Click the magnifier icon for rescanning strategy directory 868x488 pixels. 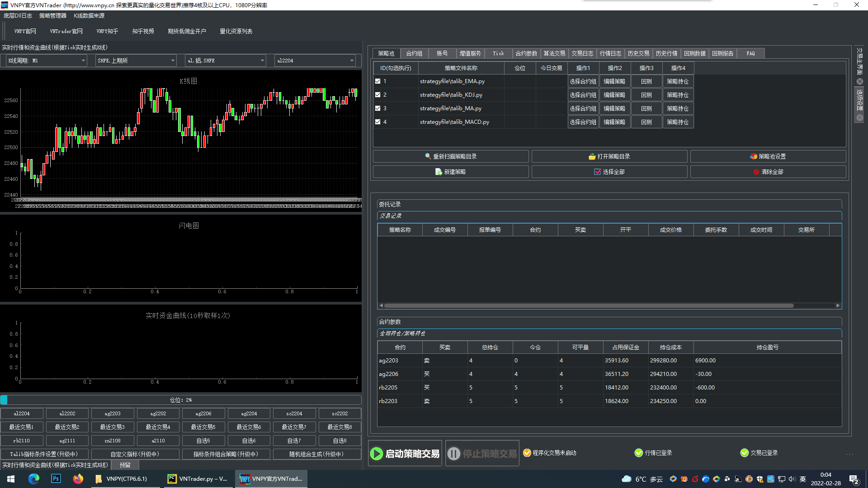[x=428, y=156]
